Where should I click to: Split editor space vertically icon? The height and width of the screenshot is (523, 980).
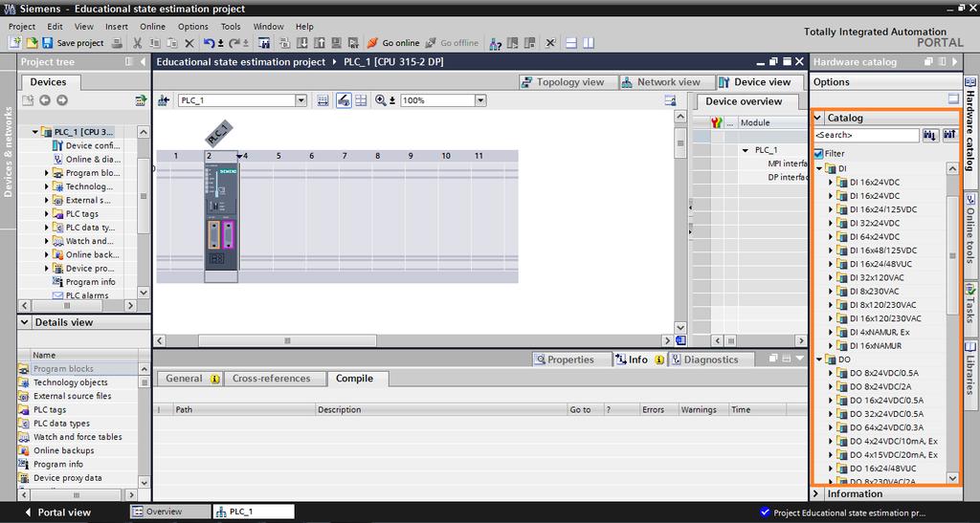tap(589, 43)
